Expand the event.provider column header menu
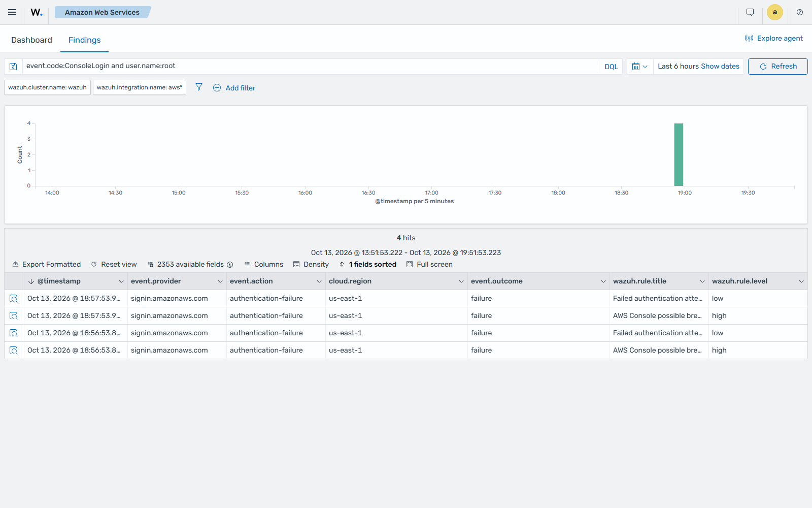812x508 pixels. [x=220, y=281]
